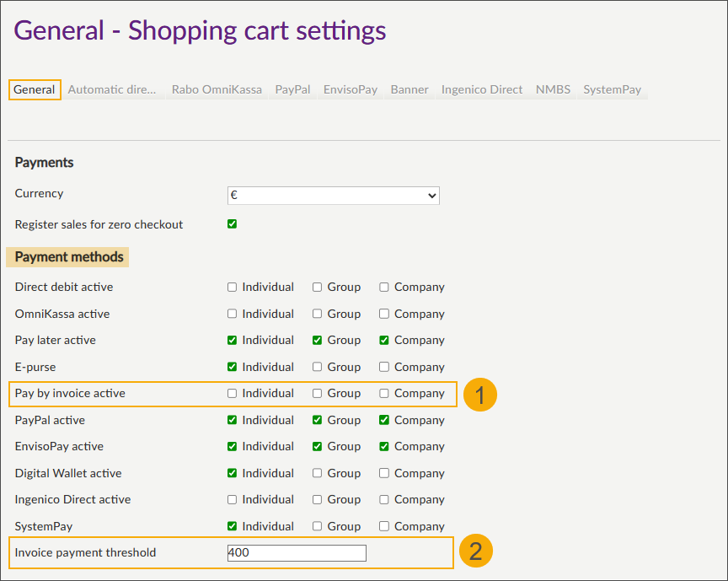Uncheck Register sales for zero checkout

[x=233, y=224]
